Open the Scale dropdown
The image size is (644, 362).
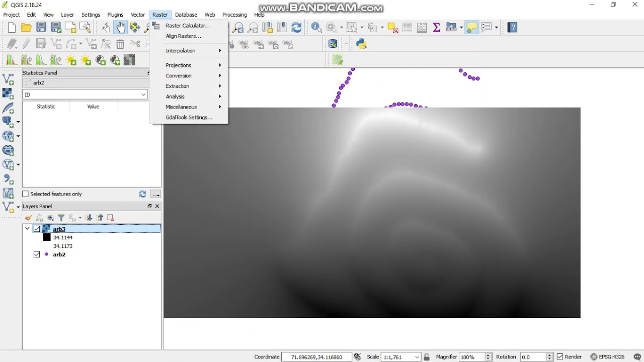coord(417,357)
